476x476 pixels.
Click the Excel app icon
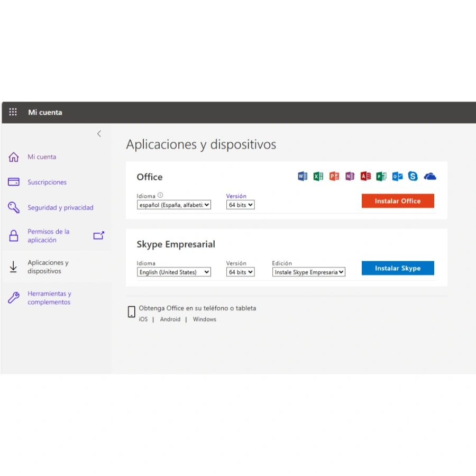click(318, 176)
